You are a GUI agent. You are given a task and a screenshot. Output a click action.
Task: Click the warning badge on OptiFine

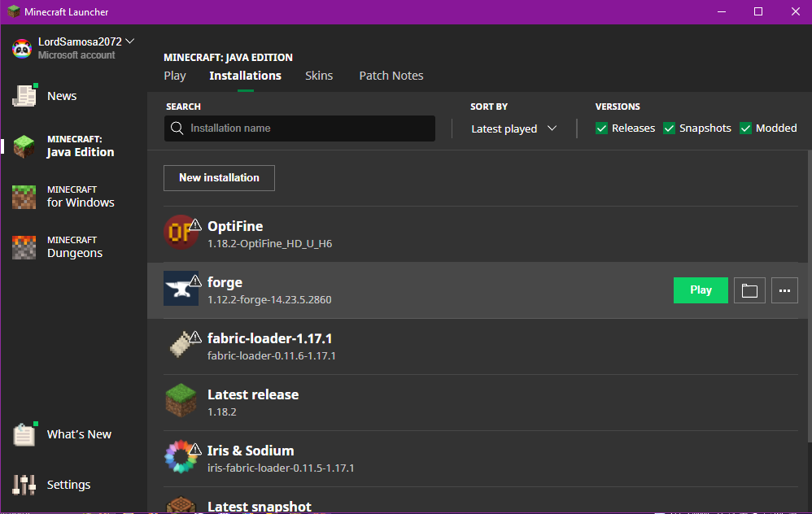pyautogui.click(x=194, y=224)
